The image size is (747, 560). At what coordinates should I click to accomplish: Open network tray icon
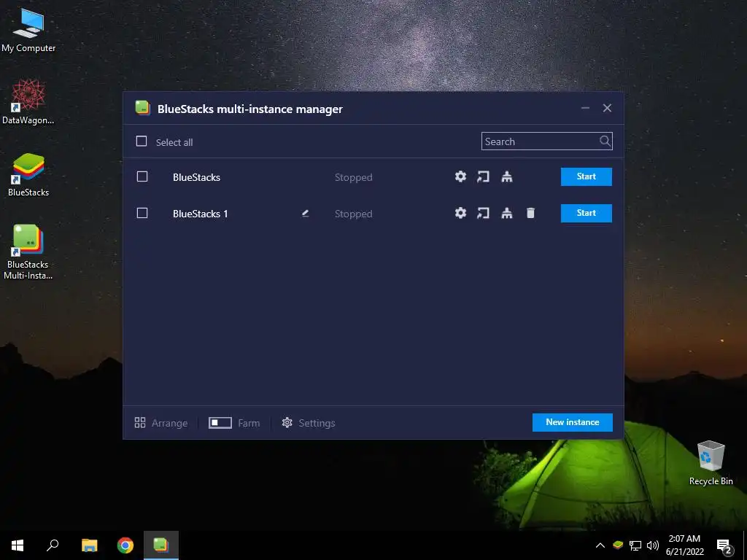click(x=635, y=545)
